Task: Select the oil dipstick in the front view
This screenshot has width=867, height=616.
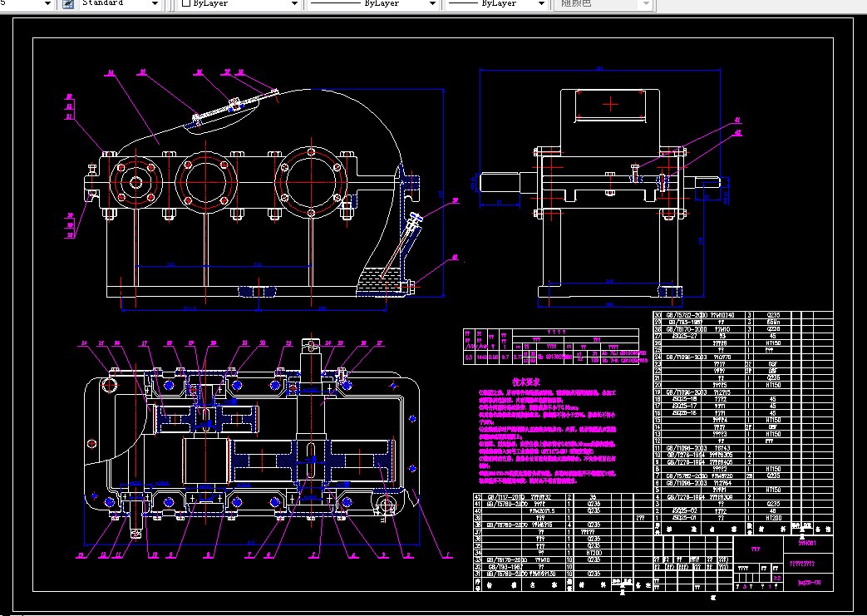Action: 400,247
